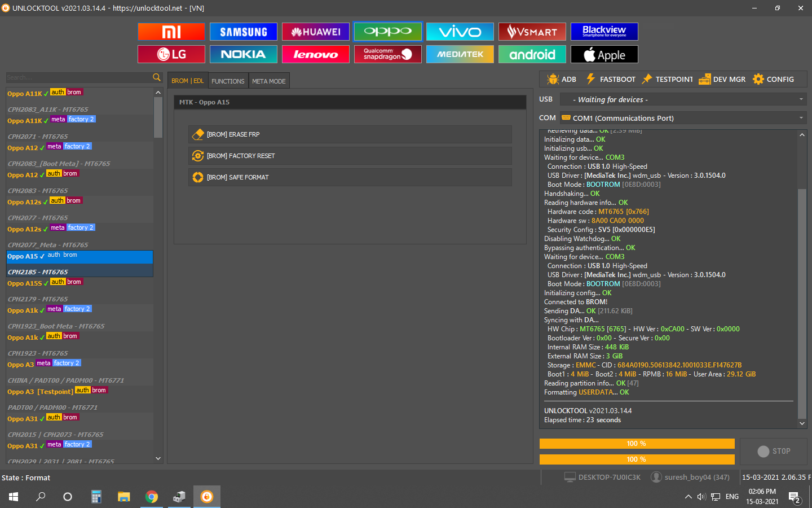
Task: Open the ADB tool
Action: (562, 79)
